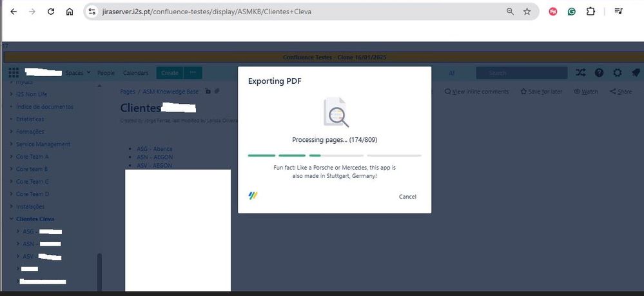Click the attachments paperclip icon
Image resolution: width=644 pixels, height=296 pixels.
pos(217,92)
